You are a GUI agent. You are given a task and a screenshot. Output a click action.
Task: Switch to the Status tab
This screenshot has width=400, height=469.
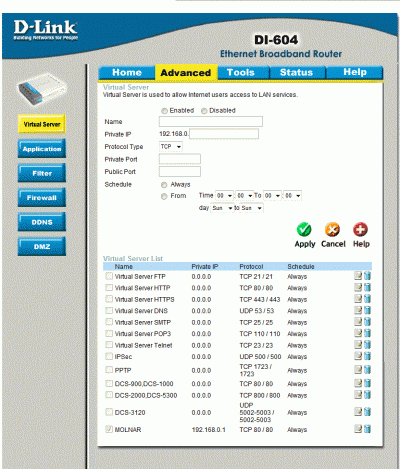click(x=297, y=72)
